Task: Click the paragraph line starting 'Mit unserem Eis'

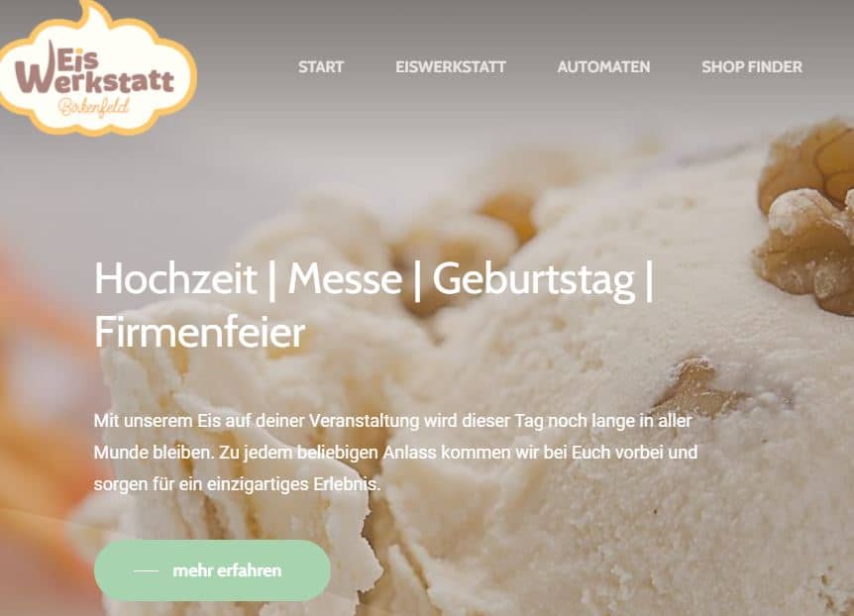Action: (x=392, y=421)
